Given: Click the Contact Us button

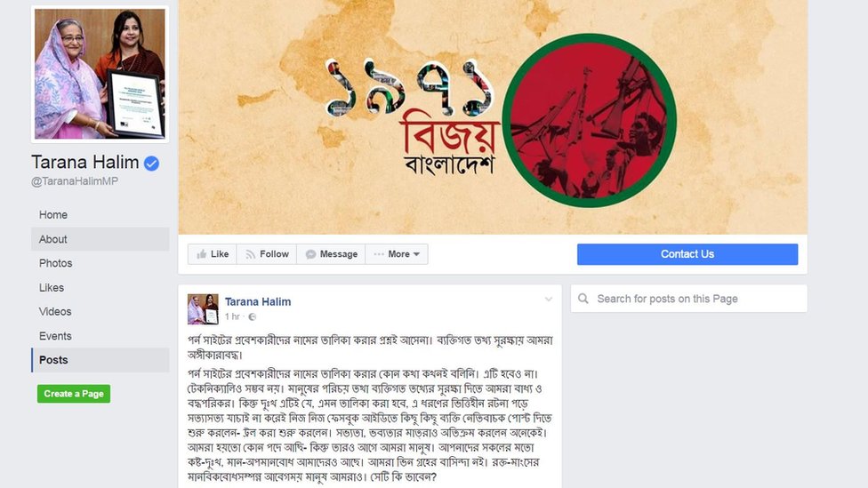Looking at the screenshot, I should [x=687, y=254].
